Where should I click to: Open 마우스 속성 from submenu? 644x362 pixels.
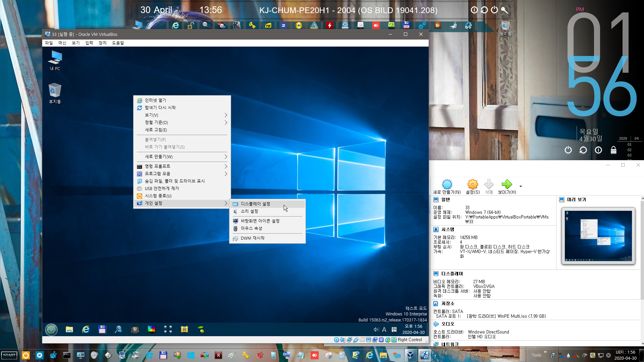tap(267, 228)
